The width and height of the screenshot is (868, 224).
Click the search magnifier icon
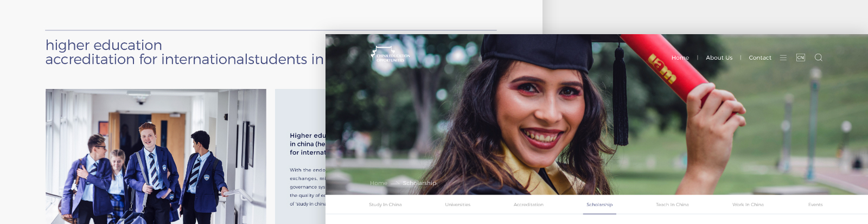818,57
